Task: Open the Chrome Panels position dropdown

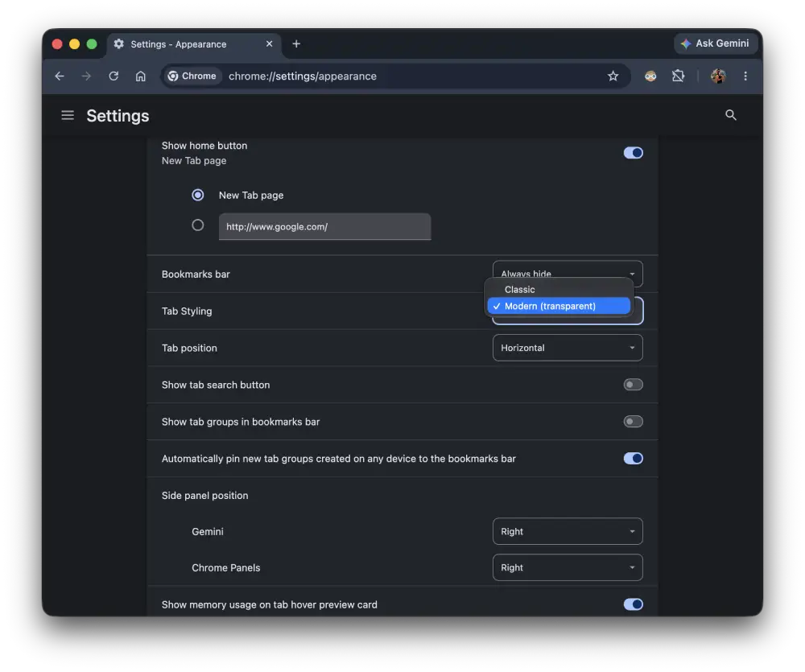Action: [x=568, y=567]
